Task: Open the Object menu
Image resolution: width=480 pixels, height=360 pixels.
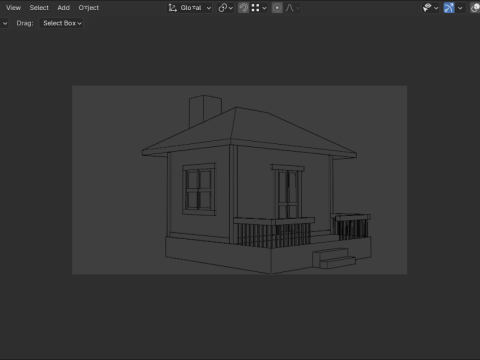Action: [89, 8]
